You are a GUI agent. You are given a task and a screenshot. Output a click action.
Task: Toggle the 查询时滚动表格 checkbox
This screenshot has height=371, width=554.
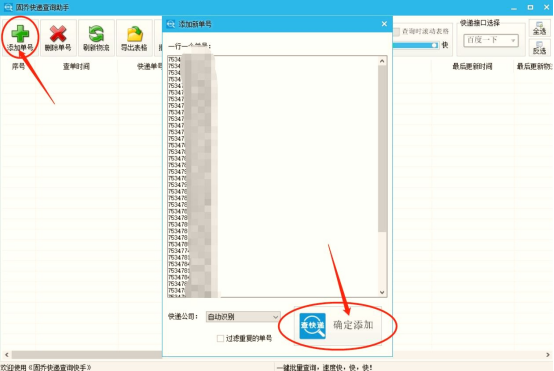click(396, 32)
